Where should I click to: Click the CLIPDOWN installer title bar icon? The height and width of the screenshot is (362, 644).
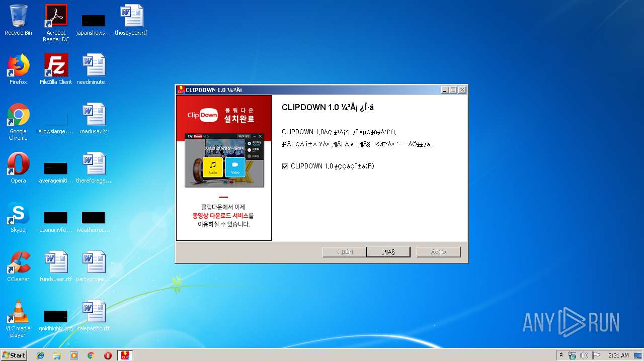181,90
